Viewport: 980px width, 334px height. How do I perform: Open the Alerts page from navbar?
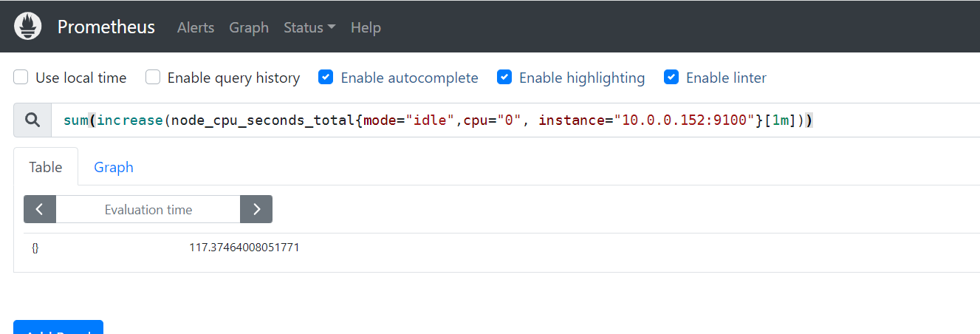click(x=196, y=27)
